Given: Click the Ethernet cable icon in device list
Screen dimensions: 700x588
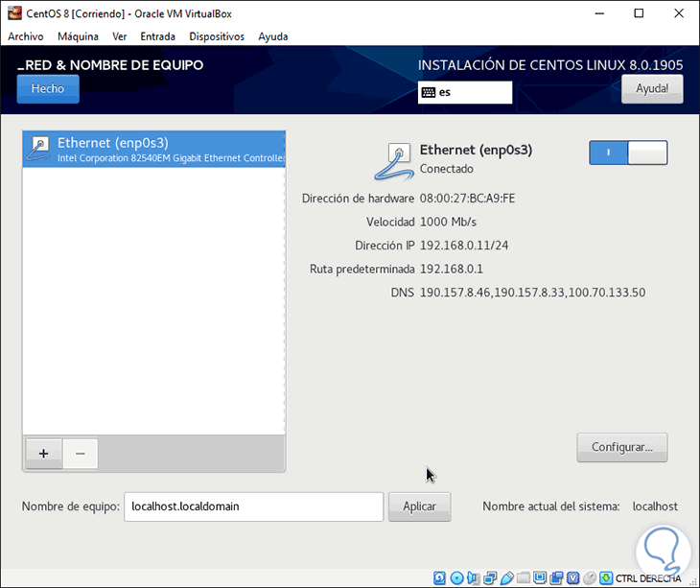Looking at the screenshot, I should [x=39, y=149].
